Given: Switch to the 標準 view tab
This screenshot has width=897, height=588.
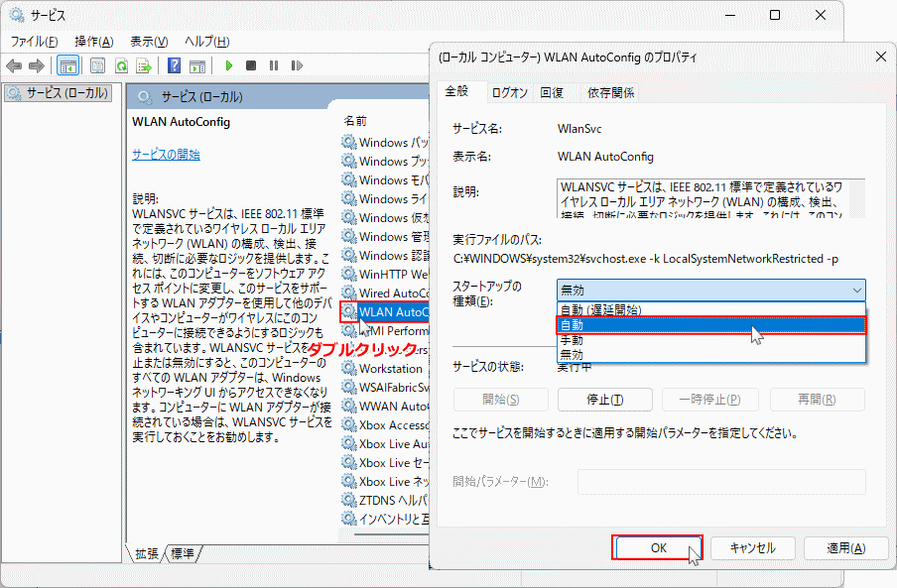Looking at the screenshot, I should pos(183,553).
